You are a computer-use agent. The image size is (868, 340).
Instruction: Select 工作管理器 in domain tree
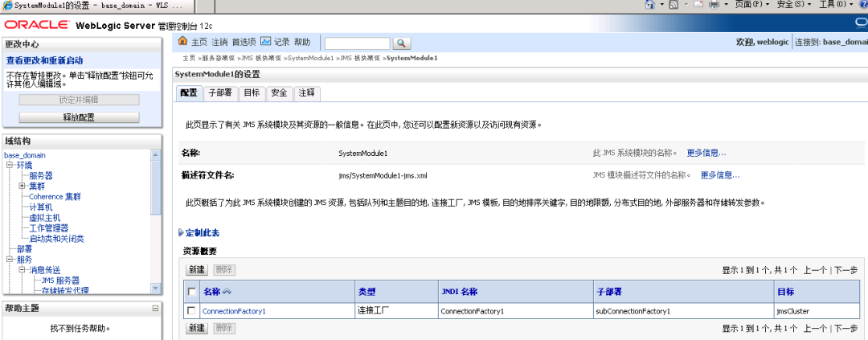49,228
